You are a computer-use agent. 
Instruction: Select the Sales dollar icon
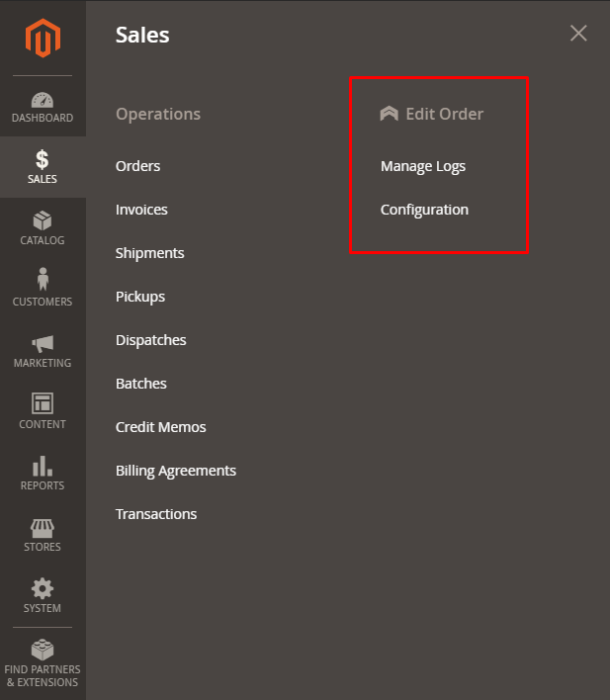(43, 159)
